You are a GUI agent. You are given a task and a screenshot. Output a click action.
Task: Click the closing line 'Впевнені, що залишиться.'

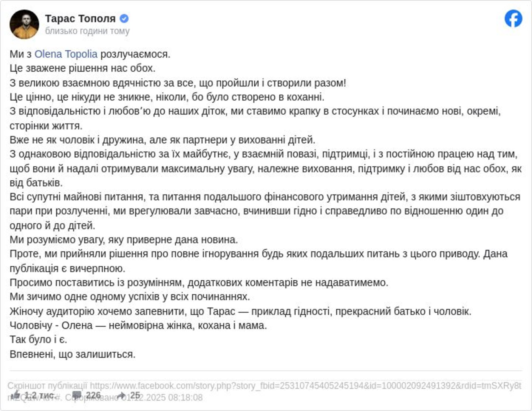coord(73,354)
